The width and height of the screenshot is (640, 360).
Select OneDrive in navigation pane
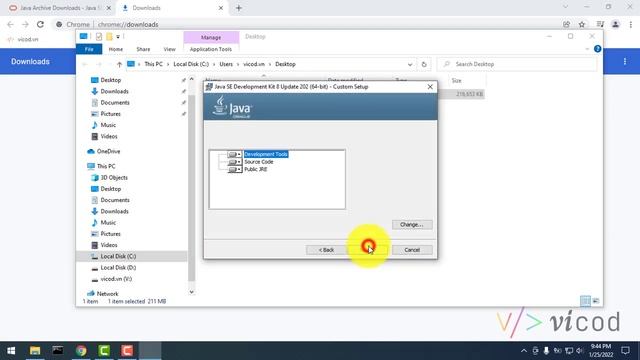coord(108,151)
